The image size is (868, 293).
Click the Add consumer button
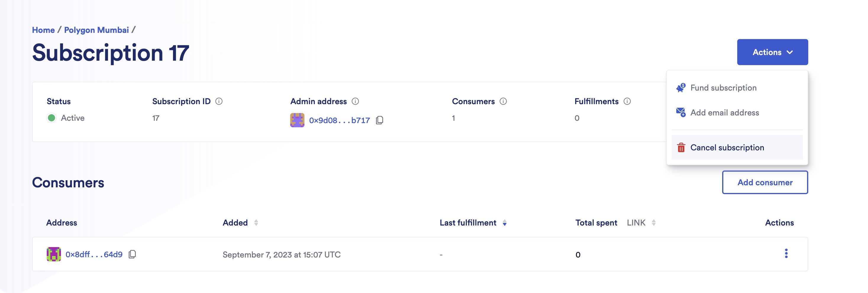coord(765,182)
